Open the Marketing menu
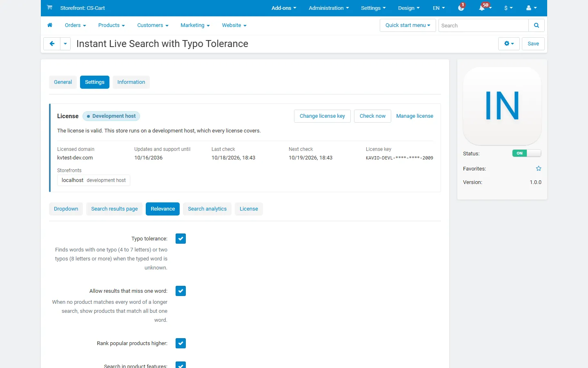This screenshot has height=368, width=588. 195,25
